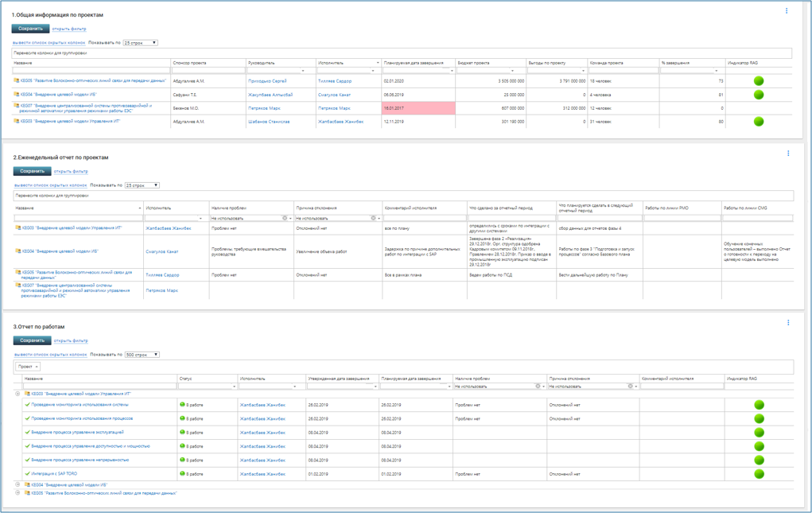Screen dimensions: 812x513
Task: Open the Статус filter dropdown in section 3
Action: pos(234,387)
